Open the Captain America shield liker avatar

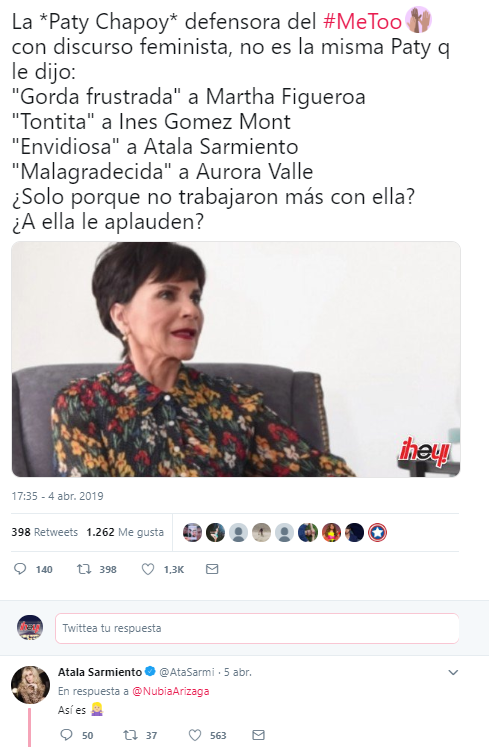[x=377, y=532]
